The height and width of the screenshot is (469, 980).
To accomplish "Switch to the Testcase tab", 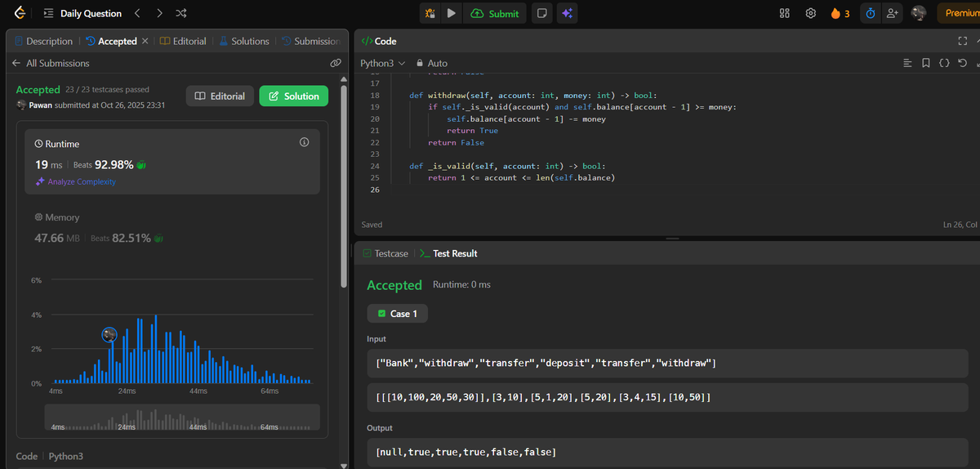I will 385,253.
